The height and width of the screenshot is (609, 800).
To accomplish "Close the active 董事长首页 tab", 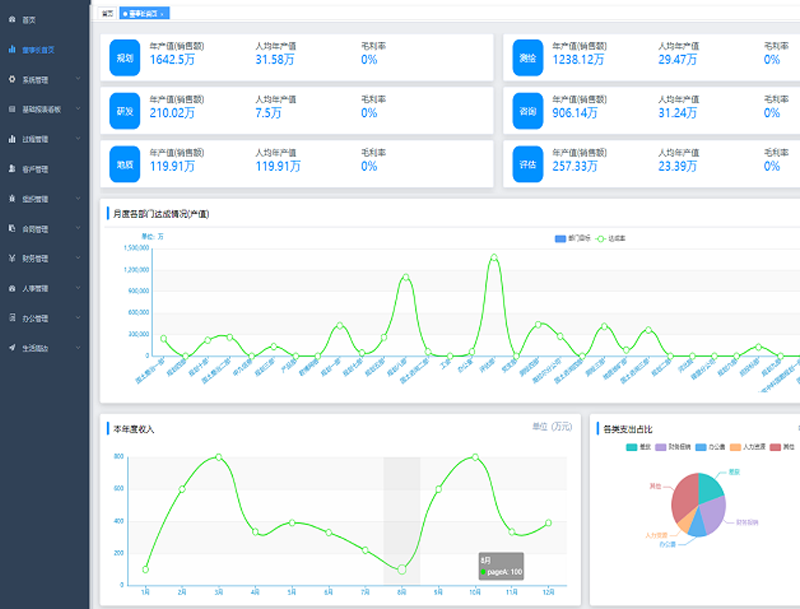I will point(162,14).
